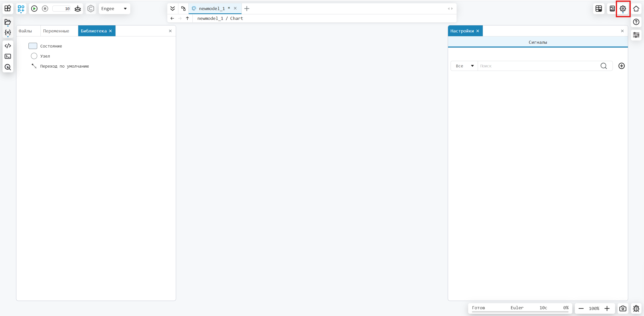Collapse tabs with double chevron

[x=173, y=9]
